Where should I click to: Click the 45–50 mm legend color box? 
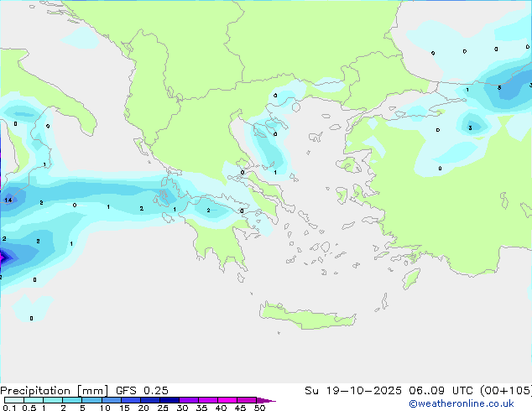(247, 400)
